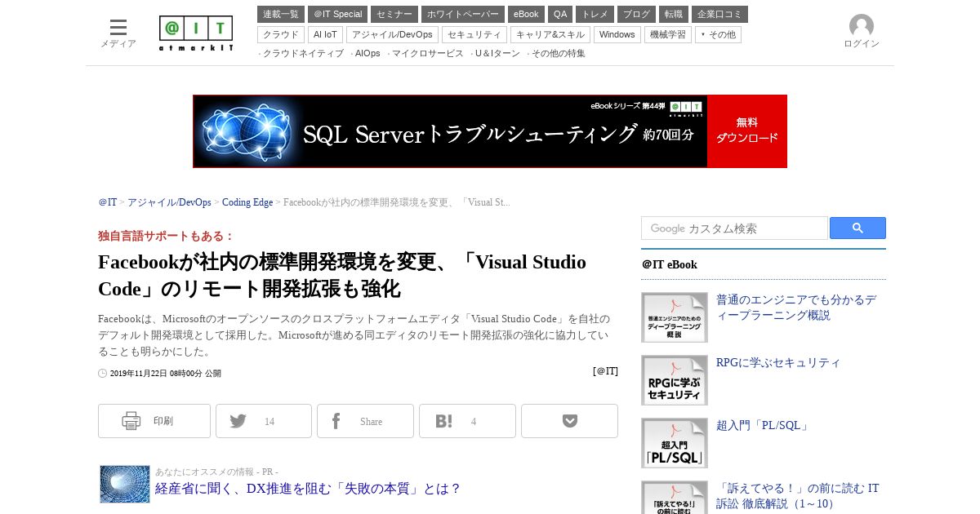Select セキュリティ category

474,34
